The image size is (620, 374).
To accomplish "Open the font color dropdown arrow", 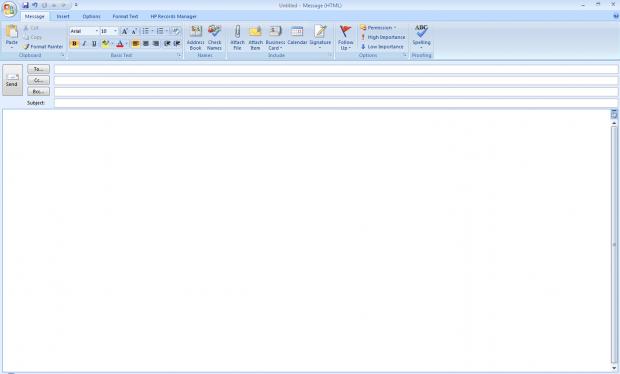I will [127, 43].
